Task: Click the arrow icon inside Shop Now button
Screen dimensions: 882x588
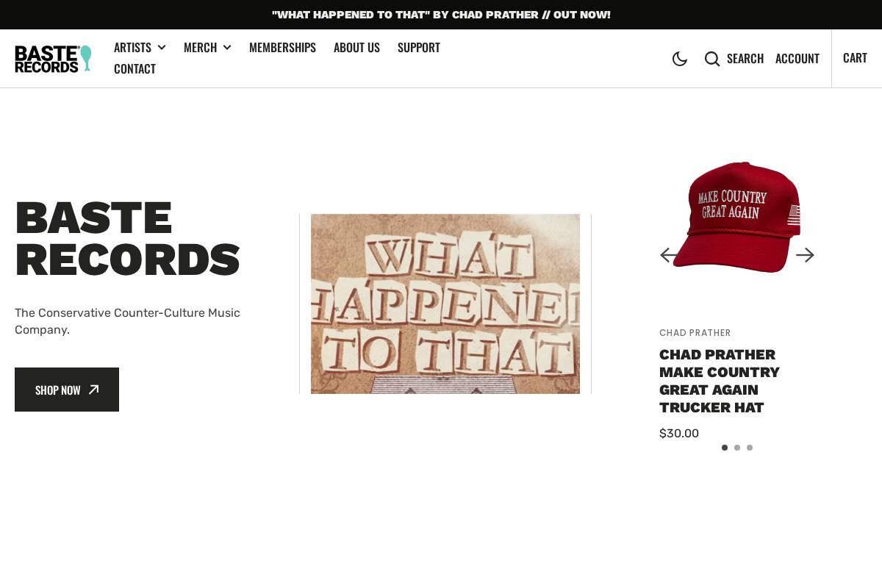Action: pyautogui.click(x=93, y=390)
